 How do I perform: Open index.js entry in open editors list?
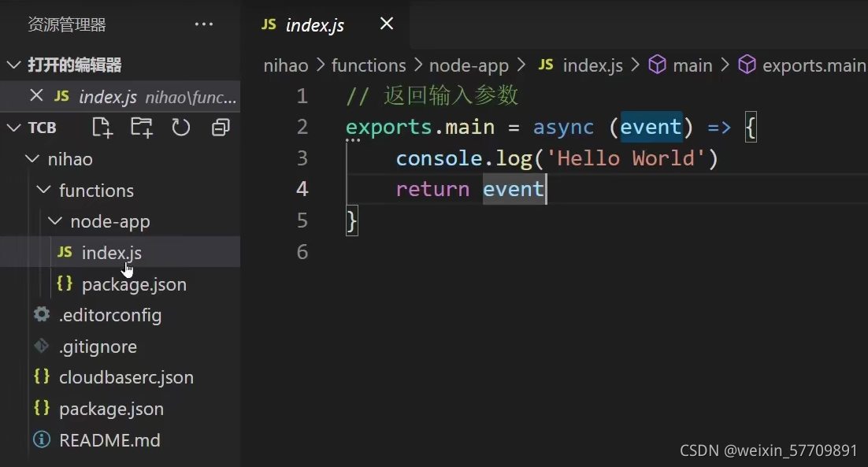click(x=121, y=96)
